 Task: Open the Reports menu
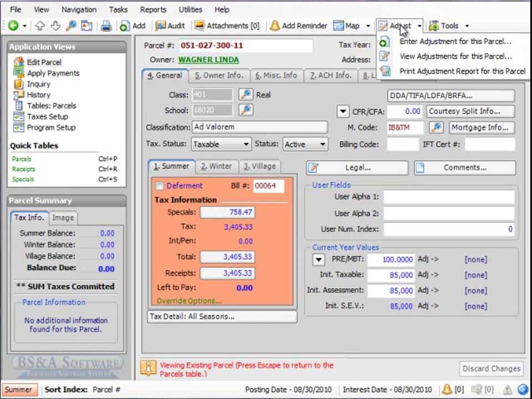(153, 9)
